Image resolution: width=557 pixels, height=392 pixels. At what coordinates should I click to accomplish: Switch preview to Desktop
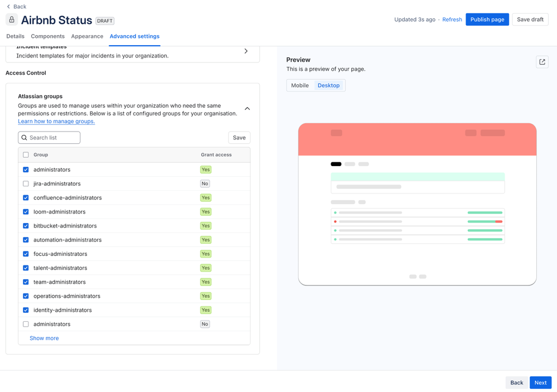[328, 85]
